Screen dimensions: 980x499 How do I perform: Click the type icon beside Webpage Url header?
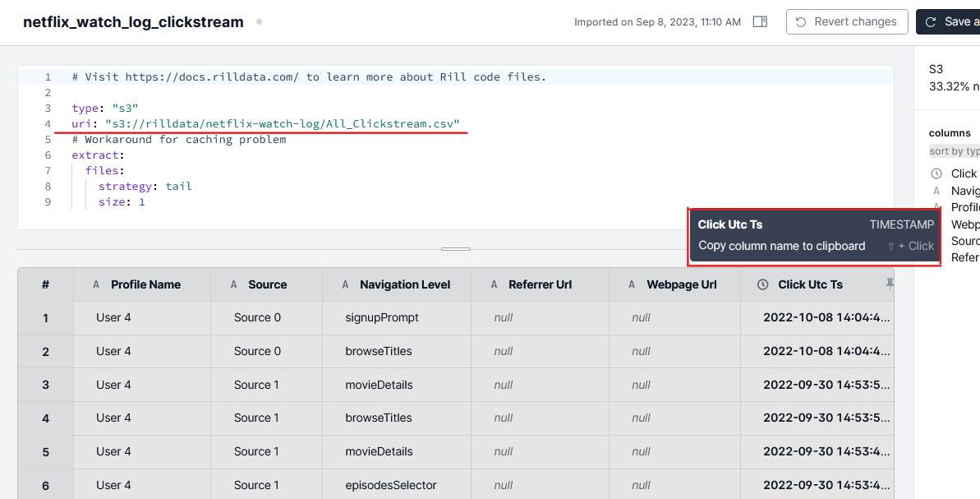click(x=632, y=284)
